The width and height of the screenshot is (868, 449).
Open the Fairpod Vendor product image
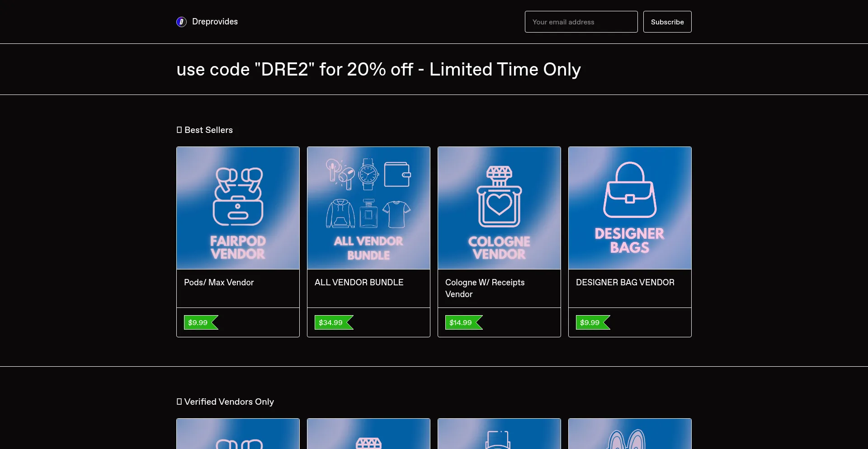tap(238, 208)
